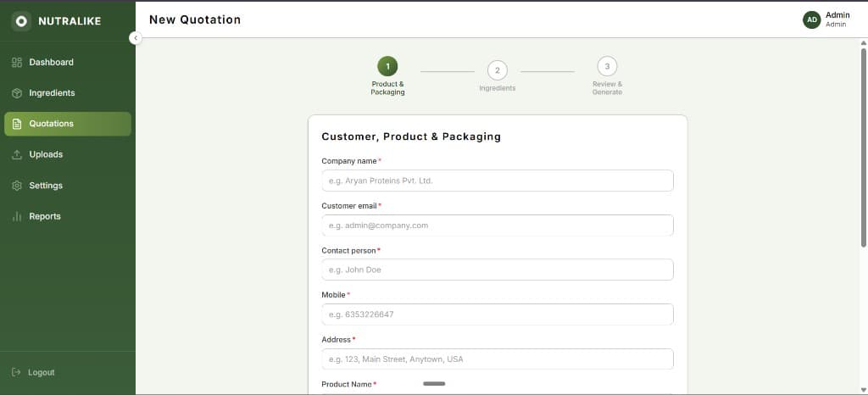This screenshot has height=395, width=868.
Task: Click the Reports bar chart icon
Action: pos(17,216)
